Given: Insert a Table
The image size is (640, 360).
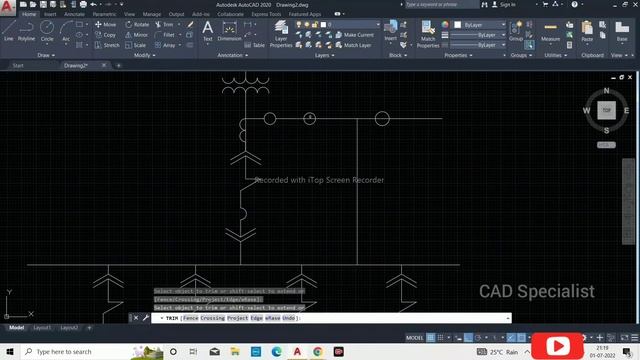Looking at the screenshot, I should click(x=255, y=45).
